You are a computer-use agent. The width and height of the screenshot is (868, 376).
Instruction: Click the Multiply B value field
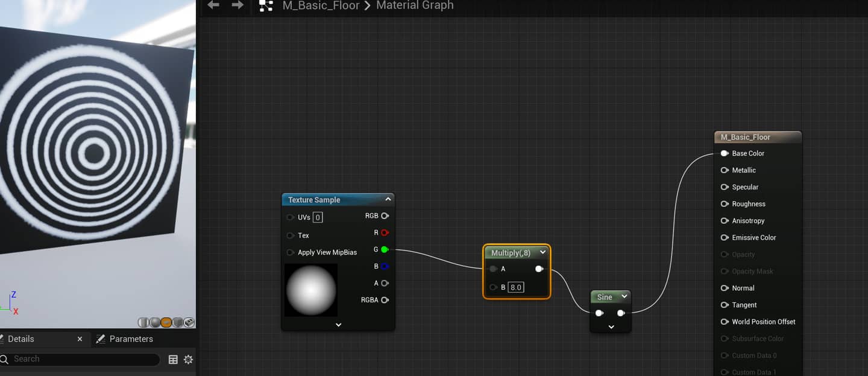(x=516, y=287)
